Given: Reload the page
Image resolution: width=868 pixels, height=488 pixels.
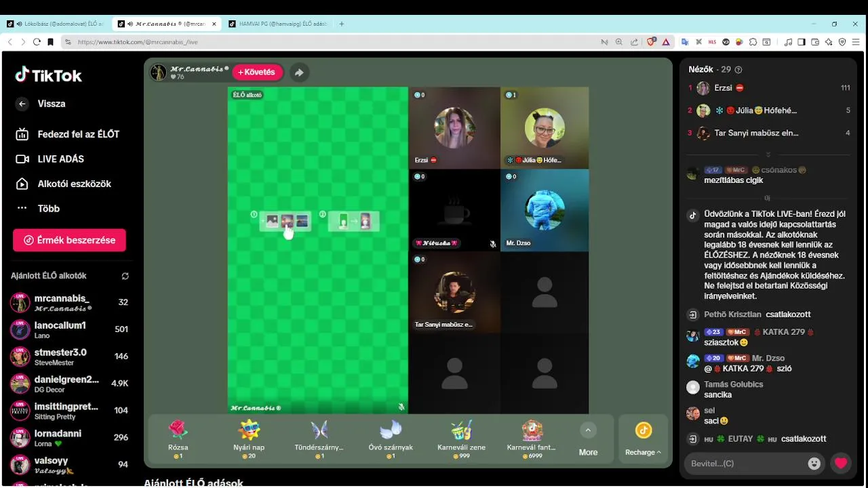Looking at the screenshot, I should click(x=37, y=42).
